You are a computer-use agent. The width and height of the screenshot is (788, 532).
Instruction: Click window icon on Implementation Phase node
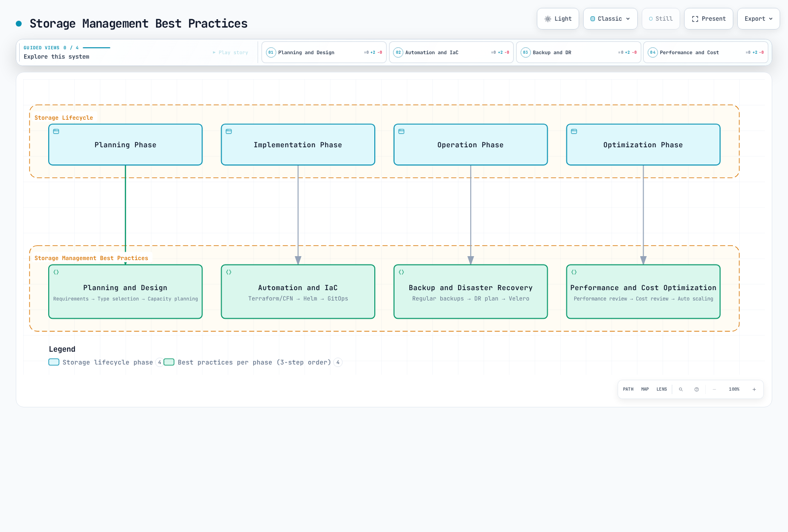pyautogui.click(x=229, y=132)
